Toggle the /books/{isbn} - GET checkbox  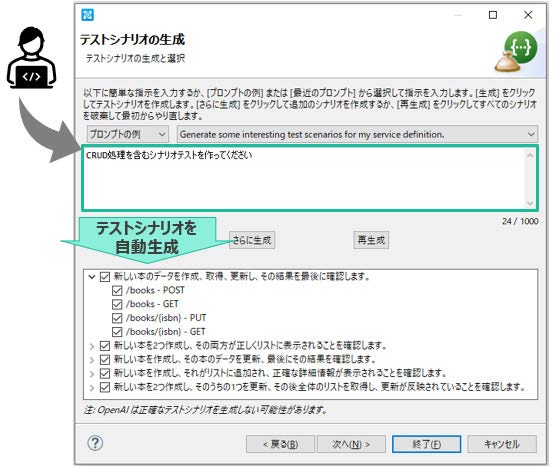(117, 332)
